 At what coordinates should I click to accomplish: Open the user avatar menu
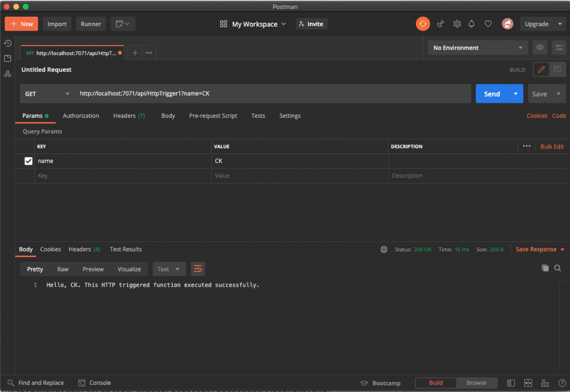tap(508, 24)
